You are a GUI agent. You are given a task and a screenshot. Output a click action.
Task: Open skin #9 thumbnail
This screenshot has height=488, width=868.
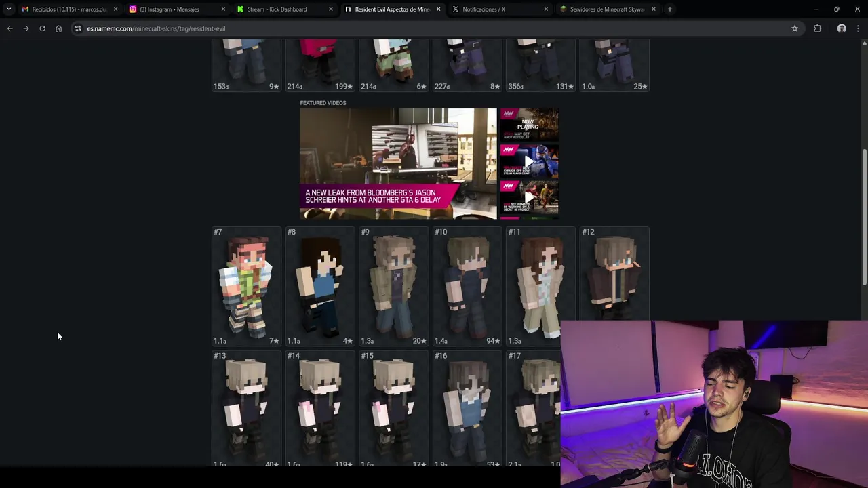pyautogui.click(x=394, y=287)
